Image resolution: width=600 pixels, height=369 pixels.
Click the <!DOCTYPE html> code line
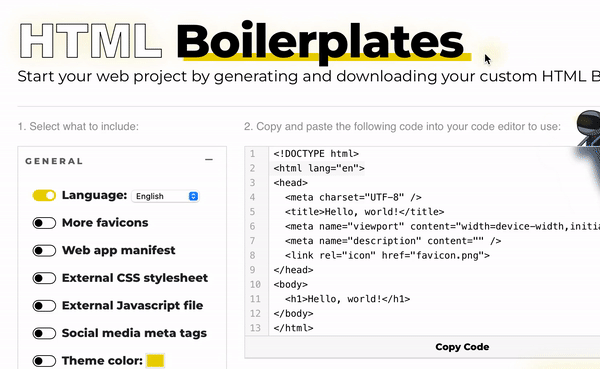click(316, 153)
